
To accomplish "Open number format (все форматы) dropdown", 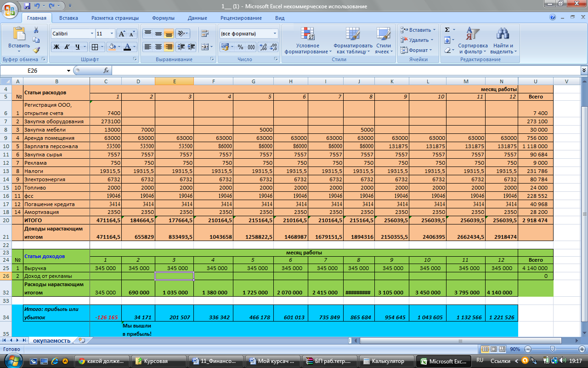I will point(275,34).
